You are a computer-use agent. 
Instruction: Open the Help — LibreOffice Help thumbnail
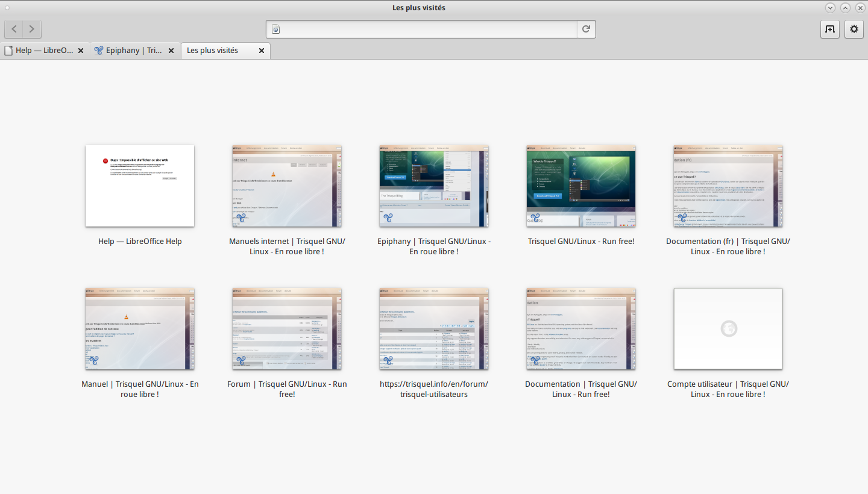pyautogui.click(x=140, y=186)
